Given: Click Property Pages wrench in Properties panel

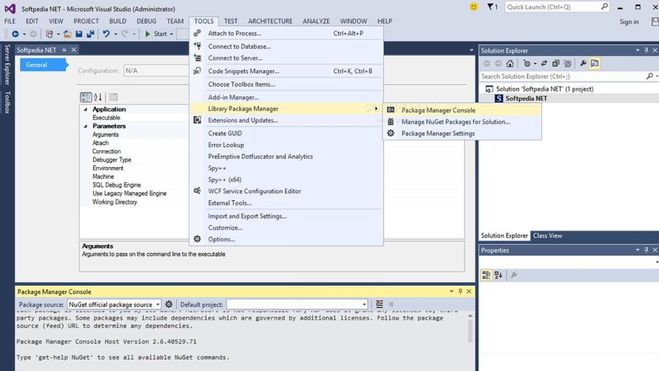Looking at the screenshot, I should coord(514,275).
